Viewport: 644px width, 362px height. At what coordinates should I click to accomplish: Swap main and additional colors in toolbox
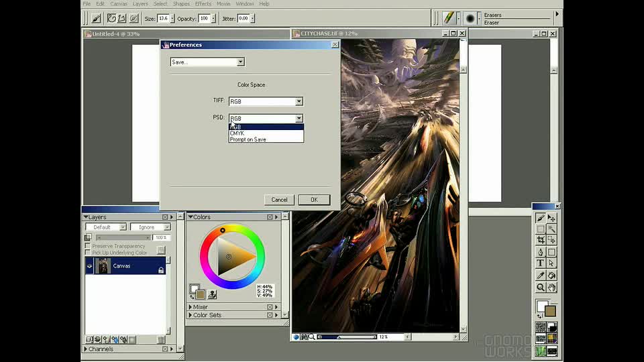coord(539,316)
